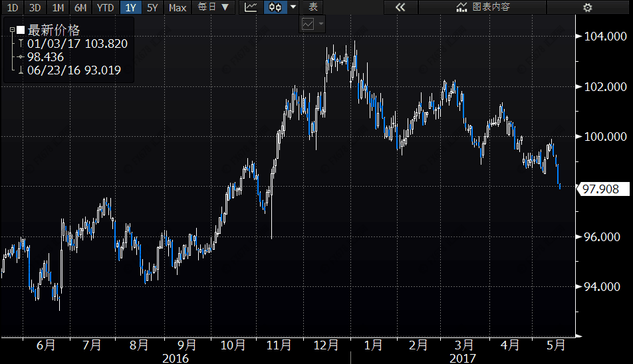Collapse the 最新价格 legend tree toggle

click(x=12, y=30)
